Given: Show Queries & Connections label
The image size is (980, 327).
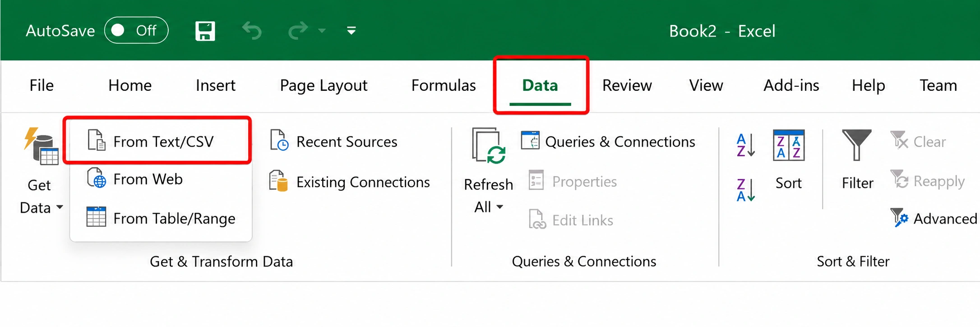Looking at the screenshot, I should pos(620,142).
